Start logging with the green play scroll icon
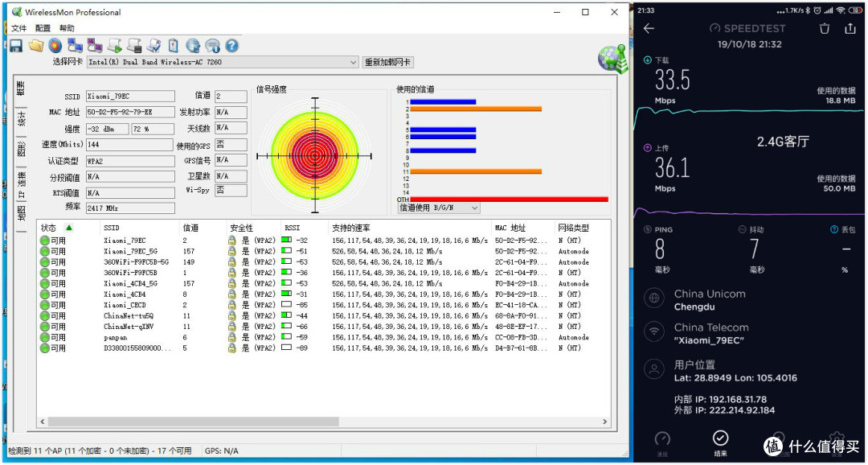Image resolution: width=868 pixels, height=465 pixels. click(x=115, y=45)
